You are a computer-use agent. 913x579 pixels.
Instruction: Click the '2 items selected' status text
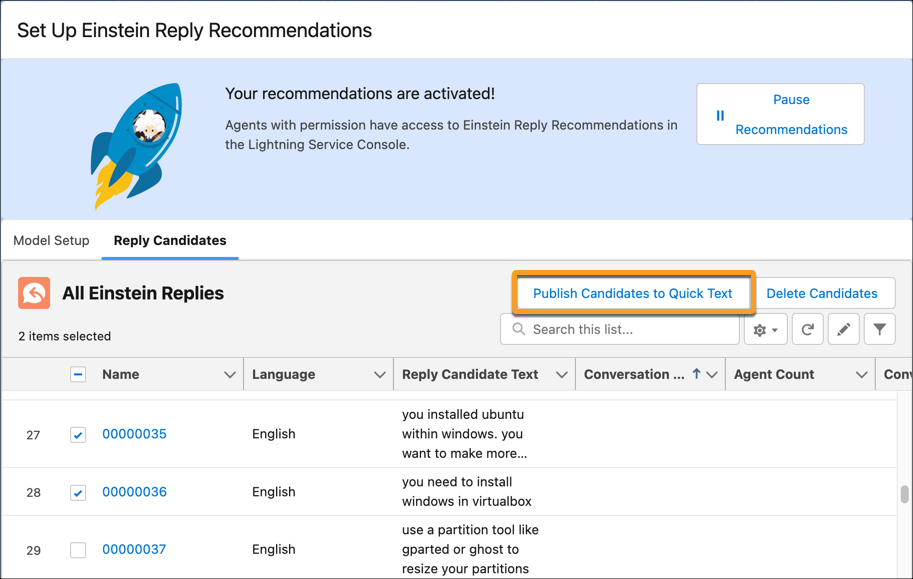point(65,336)
